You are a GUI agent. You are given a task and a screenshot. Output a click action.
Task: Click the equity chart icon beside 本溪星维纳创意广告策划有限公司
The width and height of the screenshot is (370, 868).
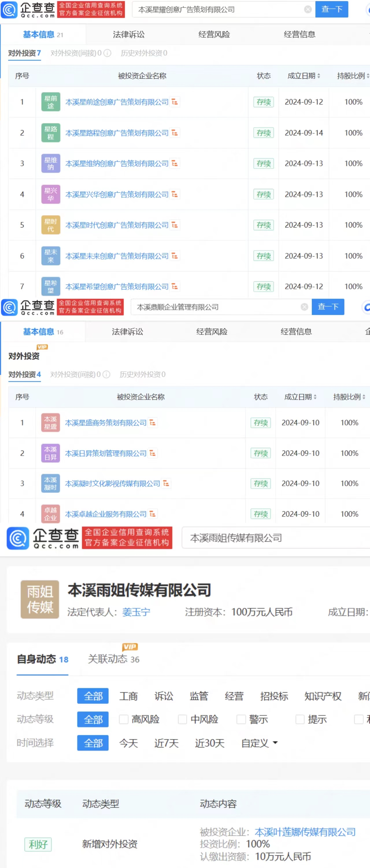[175, 163]
